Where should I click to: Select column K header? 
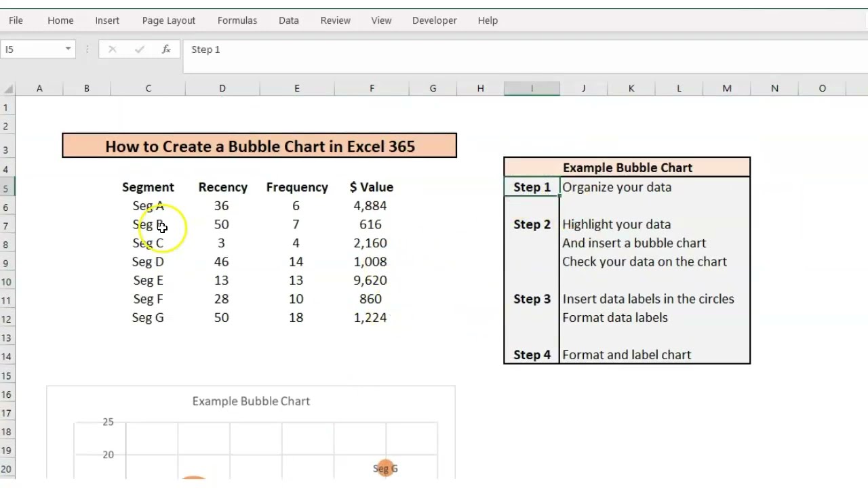tap(631, 88)
